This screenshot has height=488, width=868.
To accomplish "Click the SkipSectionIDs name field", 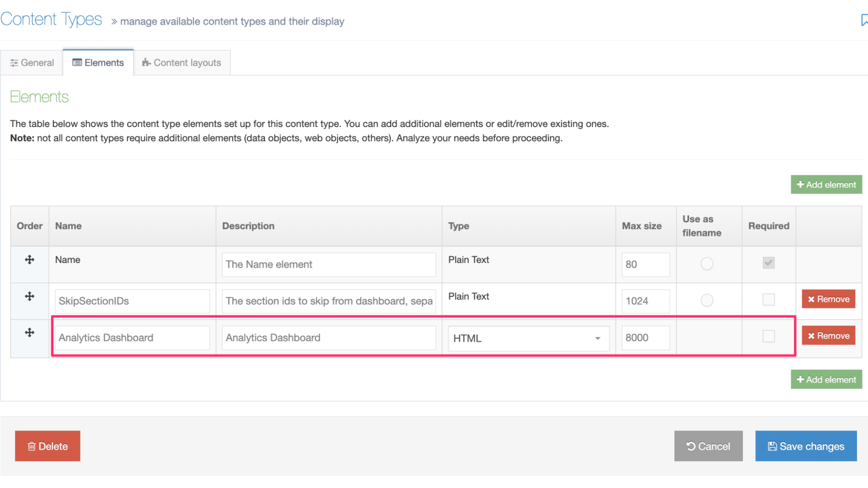I will (132, 301).
